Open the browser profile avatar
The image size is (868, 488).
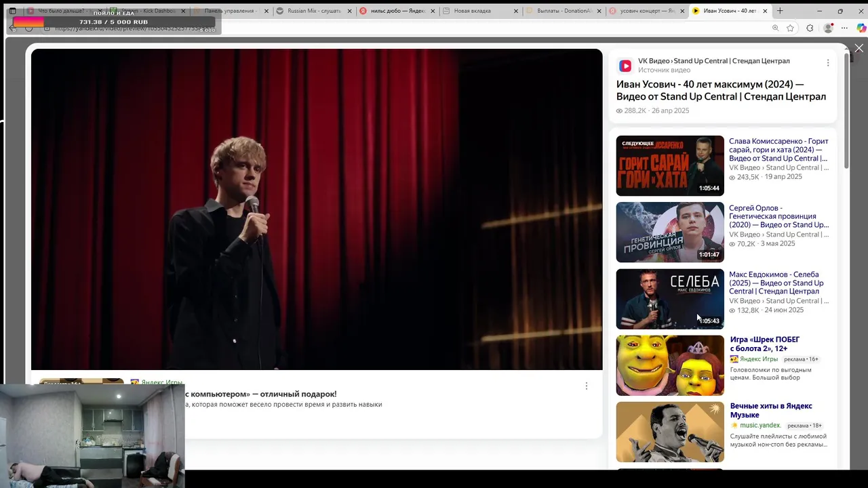click(828, 28)
